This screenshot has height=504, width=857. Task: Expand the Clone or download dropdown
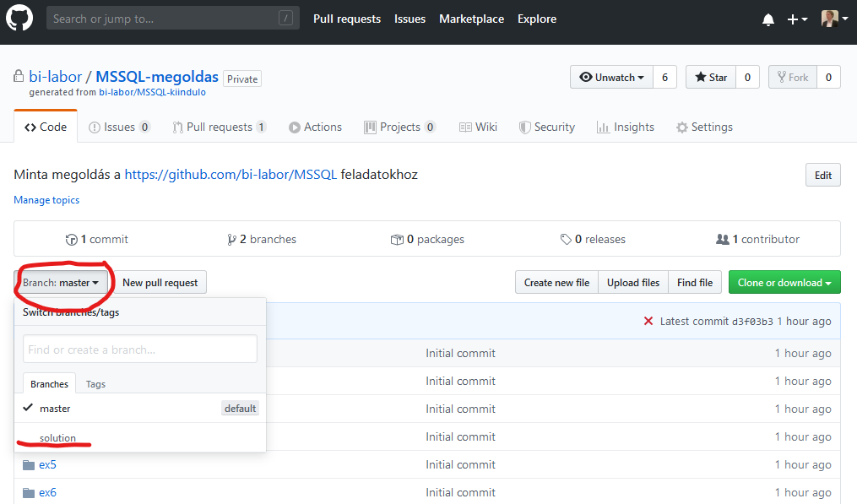click(x=784, y=283)
